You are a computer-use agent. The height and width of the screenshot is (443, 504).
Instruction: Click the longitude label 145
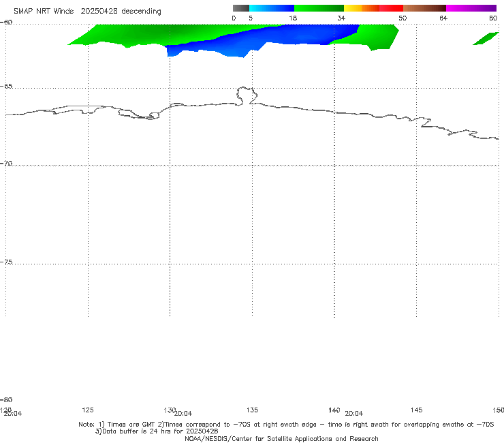pos(417,410)
